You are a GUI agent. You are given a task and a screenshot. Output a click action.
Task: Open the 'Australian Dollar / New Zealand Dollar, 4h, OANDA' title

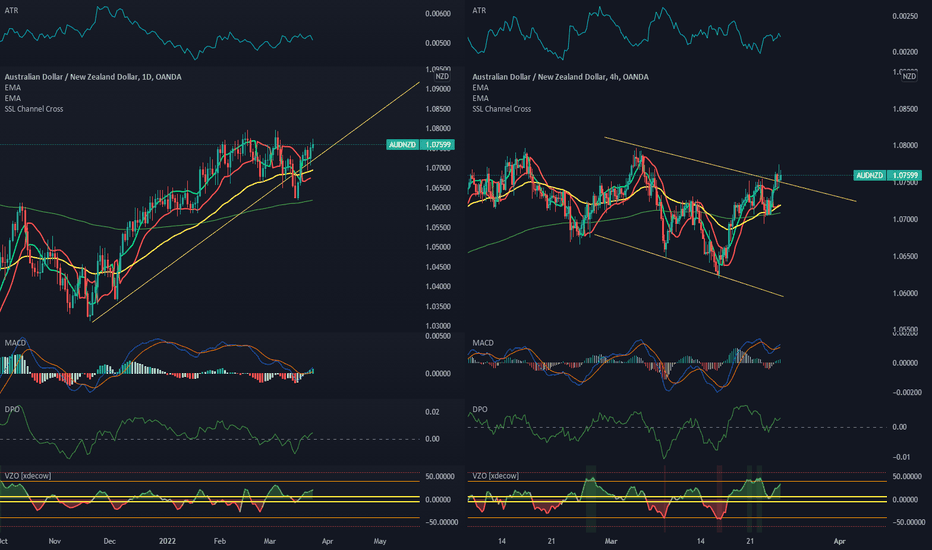pos(561,77)
